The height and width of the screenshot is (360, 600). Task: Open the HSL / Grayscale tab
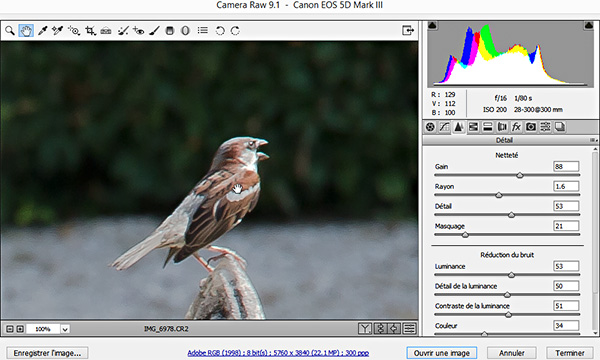click(x=473, y=127)
